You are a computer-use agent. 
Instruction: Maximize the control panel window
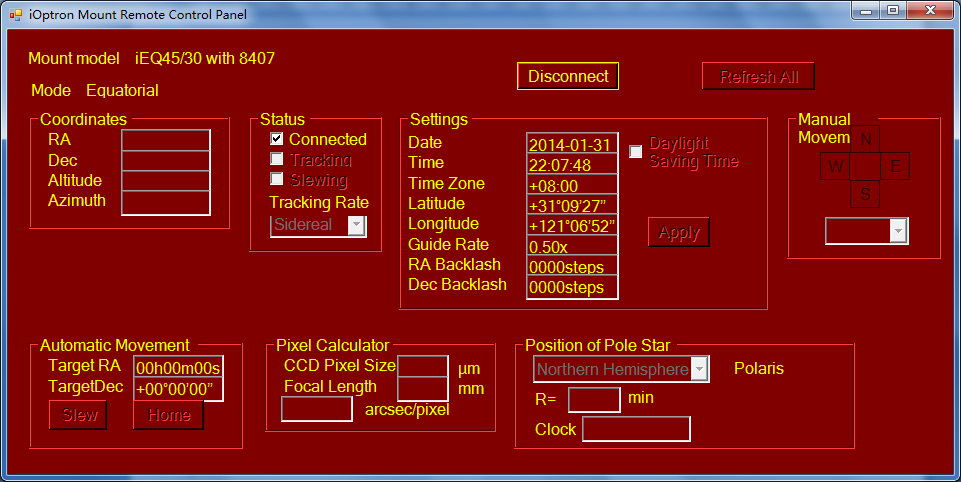893,10
